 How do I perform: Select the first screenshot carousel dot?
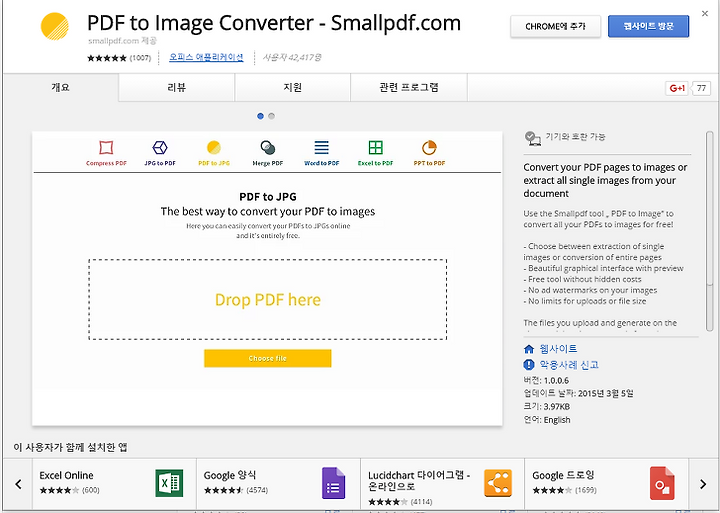pyautogui.click(x=260, y=116)
